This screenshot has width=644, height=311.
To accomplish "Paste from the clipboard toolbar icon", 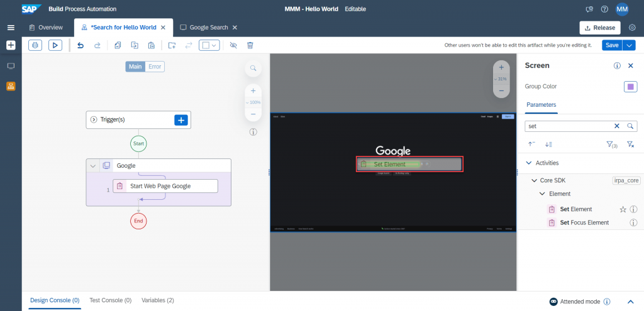I will tap(152, 45).
